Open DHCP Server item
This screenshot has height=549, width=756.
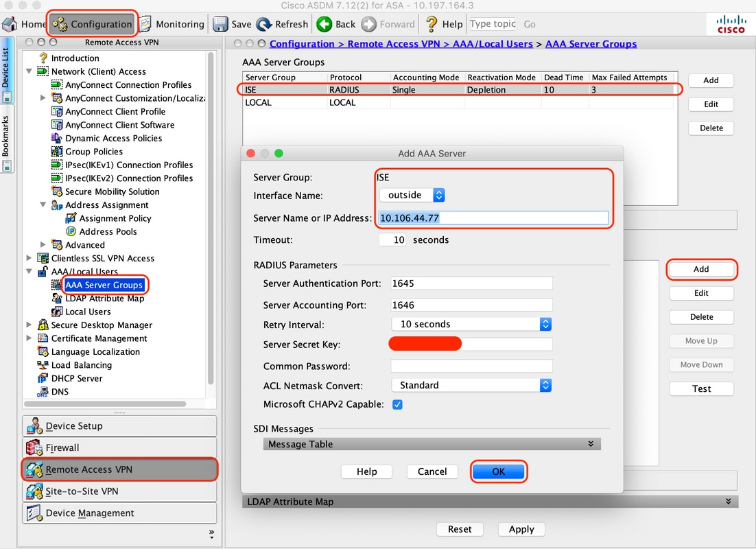77,379
